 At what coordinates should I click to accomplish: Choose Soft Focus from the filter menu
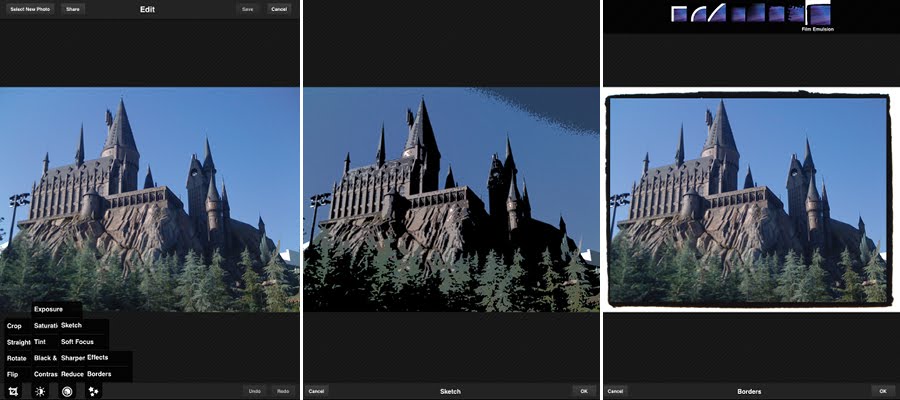click(77, 341)
